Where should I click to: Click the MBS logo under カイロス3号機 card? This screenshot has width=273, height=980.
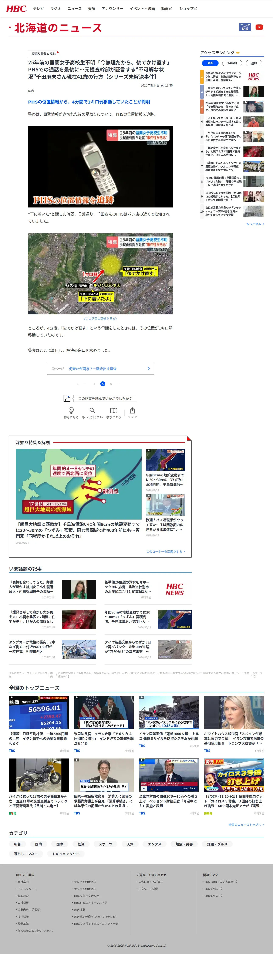208,813
